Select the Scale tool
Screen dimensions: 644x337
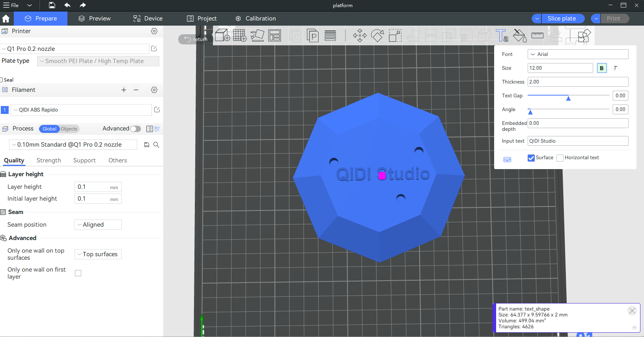pyautogui.click(x=395, y=35)
